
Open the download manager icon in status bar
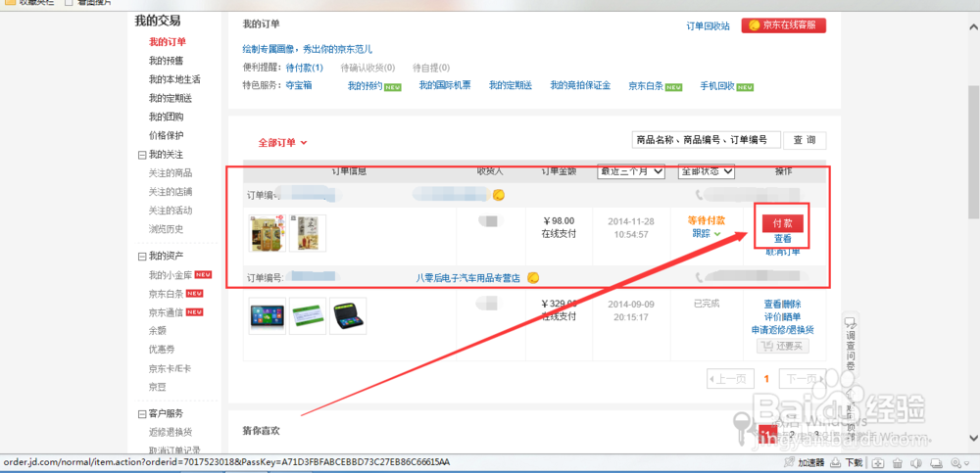coord(838,463)
